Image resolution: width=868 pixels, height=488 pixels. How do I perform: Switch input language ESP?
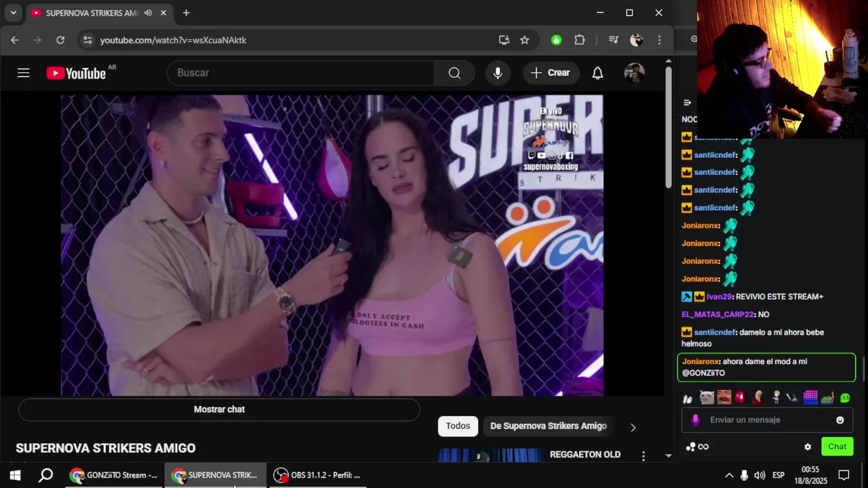tap(778, 475)
